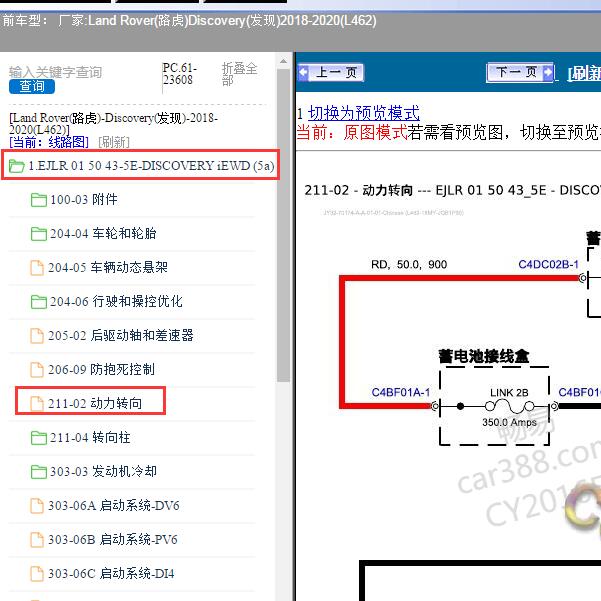This screenshot has width=601, height=601.
Task: Expand the 211-04 转向柱 folder icon
Action: tap(38, 438)
